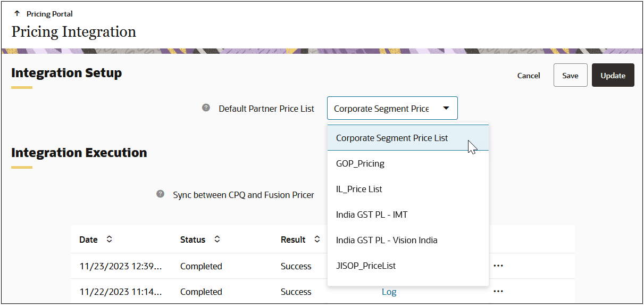Click help icon next to Default Partner Price List
644x305 pixels.
[x=206, y=108]
